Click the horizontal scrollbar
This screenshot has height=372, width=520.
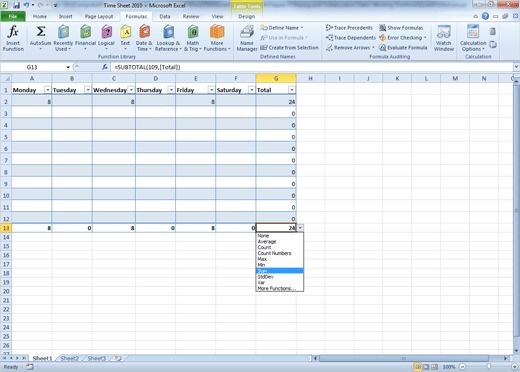click(x=403, y=358)
